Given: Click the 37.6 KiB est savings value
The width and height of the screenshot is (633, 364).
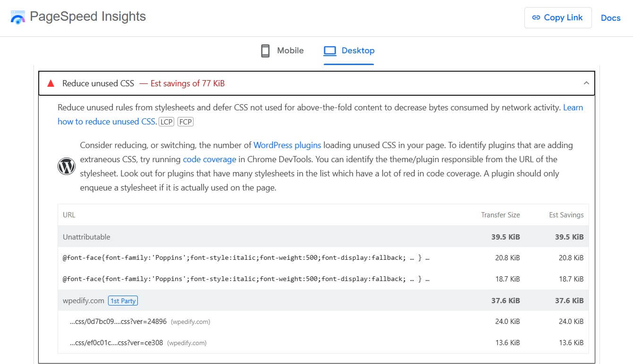Looking at the screenshot, I should [569, 300].
